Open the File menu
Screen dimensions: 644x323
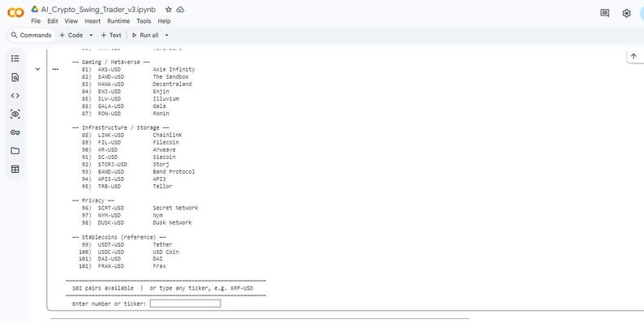pyautogui.click(x=36, y=21)
